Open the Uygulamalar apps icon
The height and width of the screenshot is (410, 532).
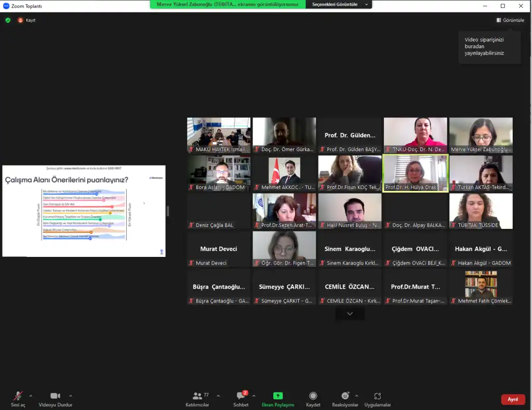pos(378,396)
